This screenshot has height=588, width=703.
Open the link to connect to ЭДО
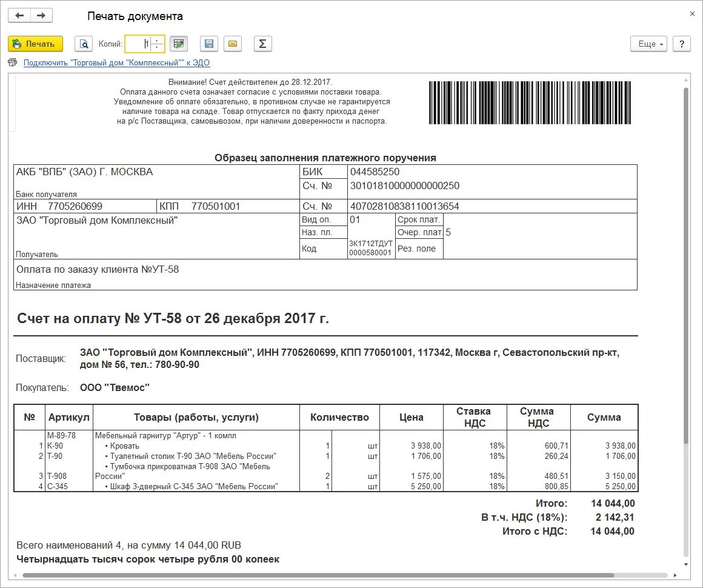coord(116,63)
